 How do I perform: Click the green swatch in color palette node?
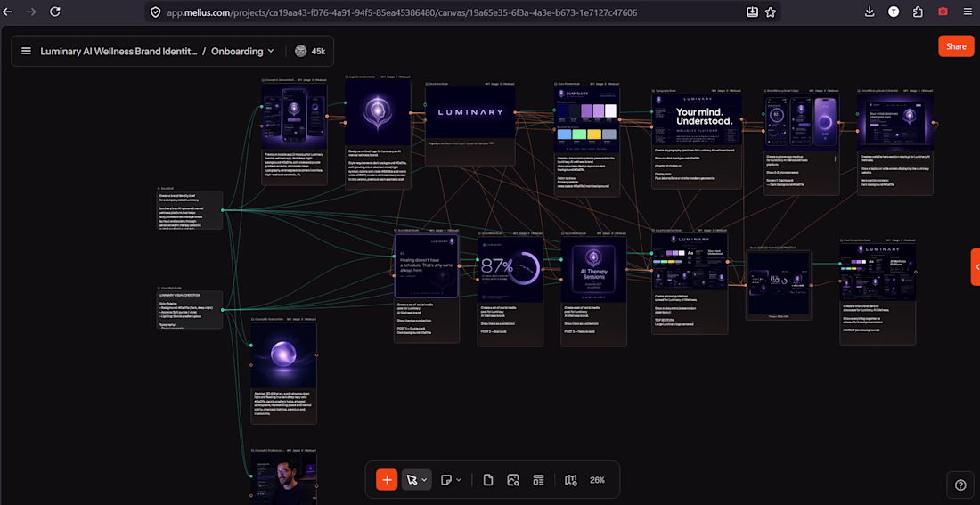point(579,134)
